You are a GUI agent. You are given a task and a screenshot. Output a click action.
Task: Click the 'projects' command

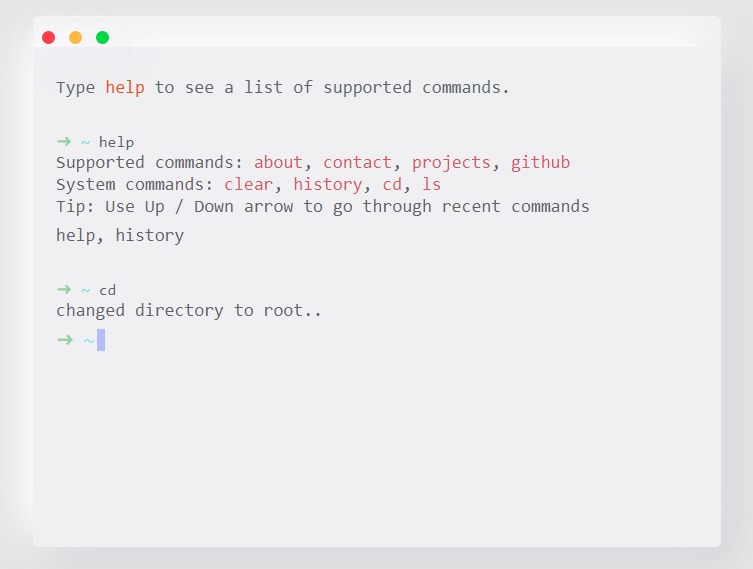[451, 162]
